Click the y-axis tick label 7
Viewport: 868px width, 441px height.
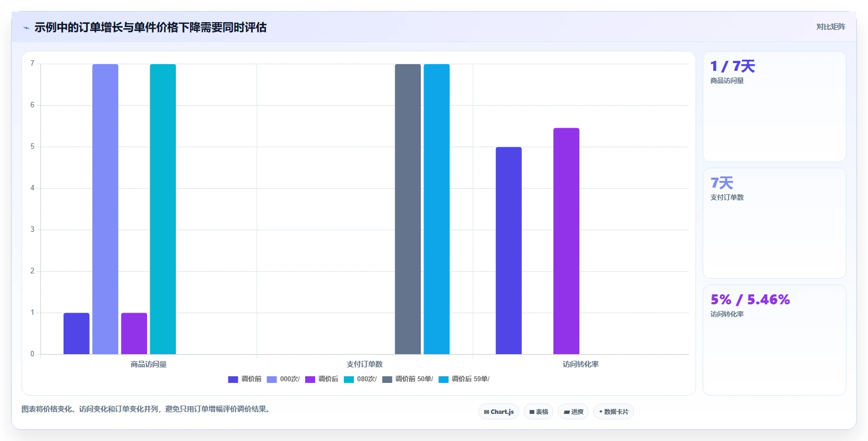pyautogui.click(x=32, y=64)
